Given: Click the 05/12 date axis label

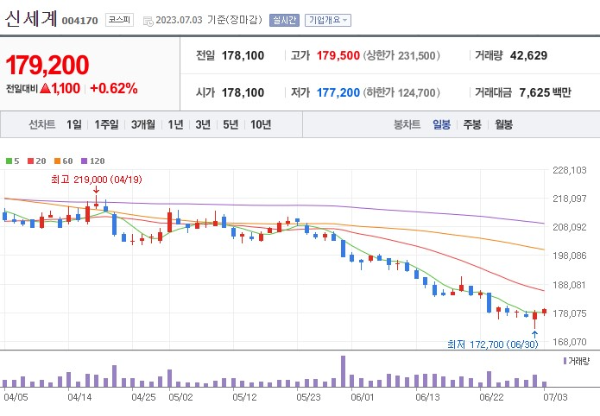Looking at the screenshot, I should pyautogui.click(x=245, y=397).
